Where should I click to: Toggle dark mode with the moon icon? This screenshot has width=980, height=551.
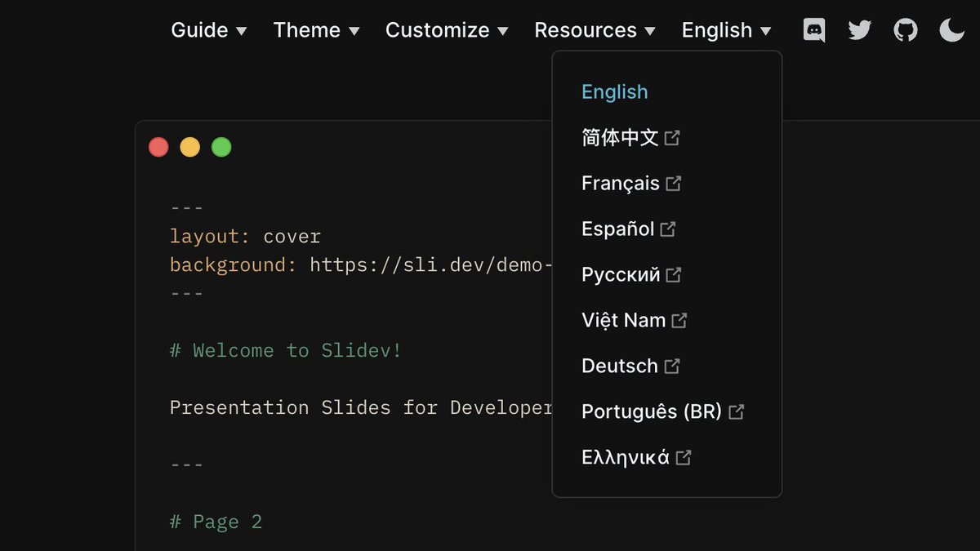click(951, 30)
